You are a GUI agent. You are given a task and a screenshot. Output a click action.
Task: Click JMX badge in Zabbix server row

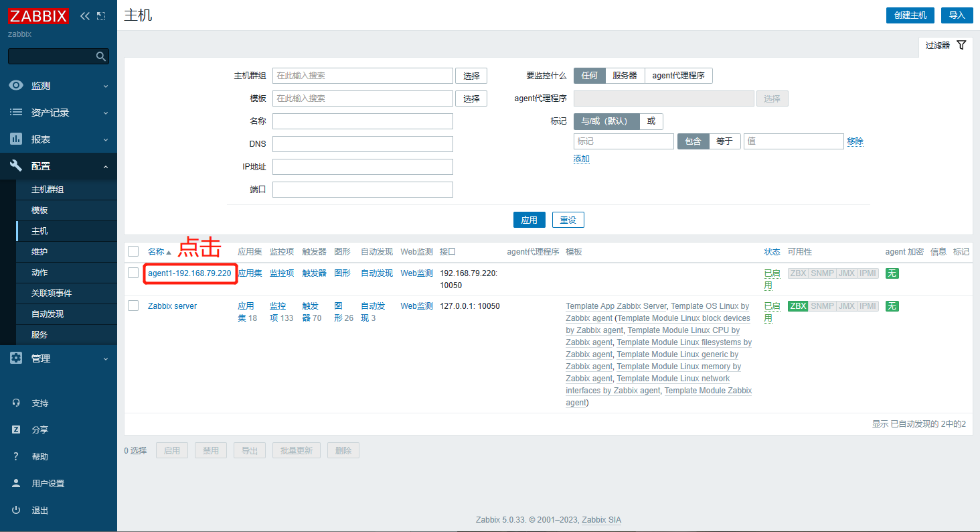(x=846, y=306)
